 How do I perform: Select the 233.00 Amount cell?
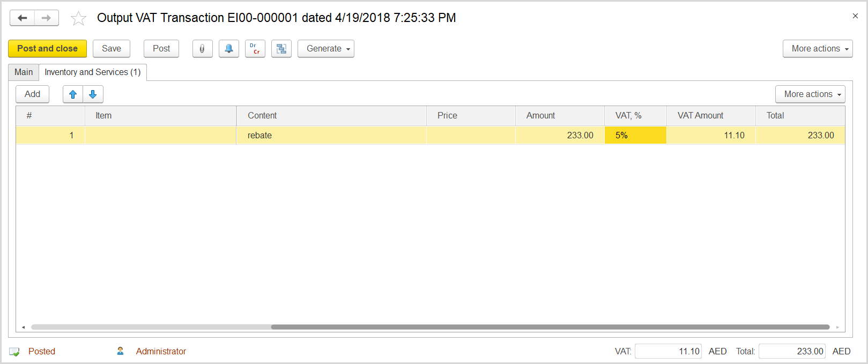coord(560,136)
